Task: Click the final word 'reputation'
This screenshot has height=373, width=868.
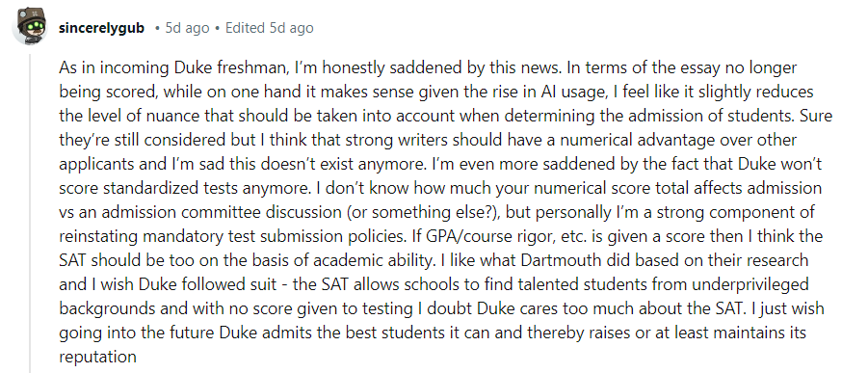Action: (97, 357)
